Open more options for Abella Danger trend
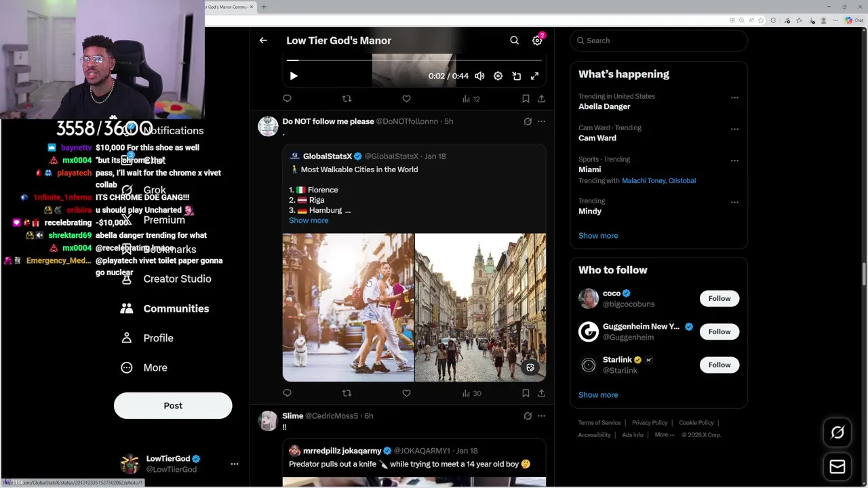 click(734, 98)
